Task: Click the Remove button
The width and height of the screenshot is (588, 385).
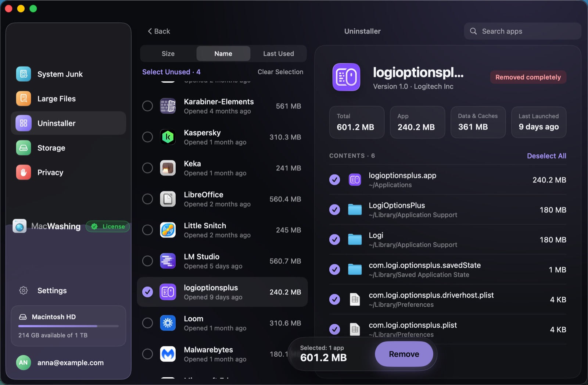Action: coord(404,354)
